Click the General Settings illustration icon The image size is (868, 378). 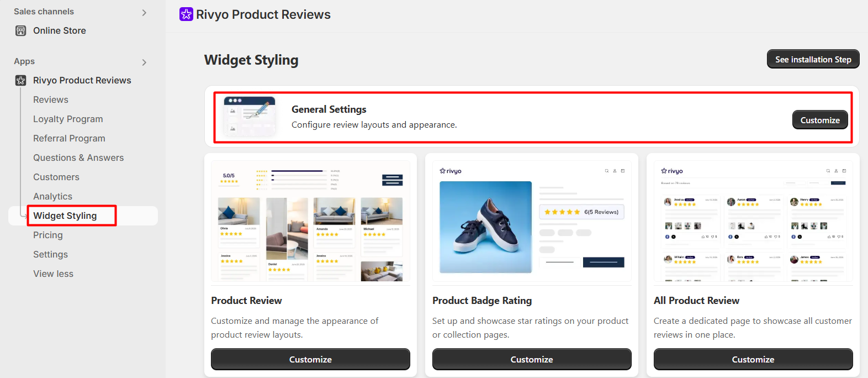250,117
